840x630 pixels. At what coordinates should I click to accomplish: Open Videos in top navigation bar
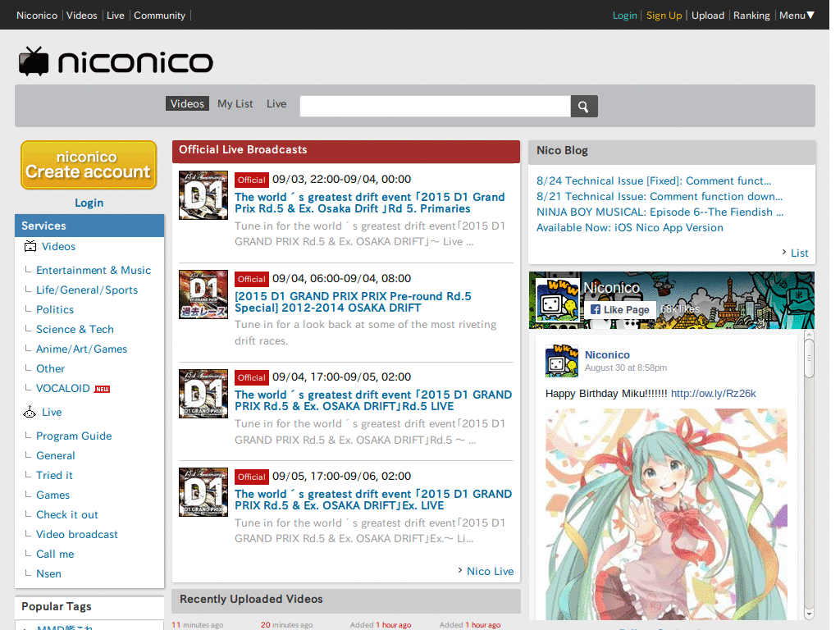pyautogui.click(x=82, y=16)
